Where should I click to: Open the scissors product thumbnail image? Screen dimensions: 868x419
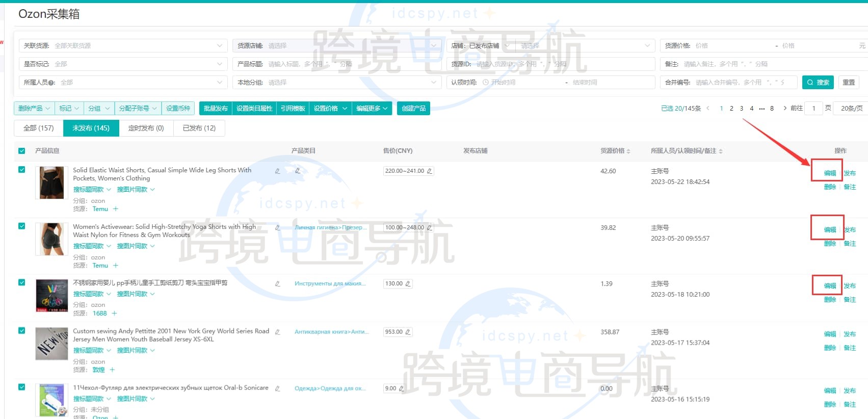pos(51,296)
